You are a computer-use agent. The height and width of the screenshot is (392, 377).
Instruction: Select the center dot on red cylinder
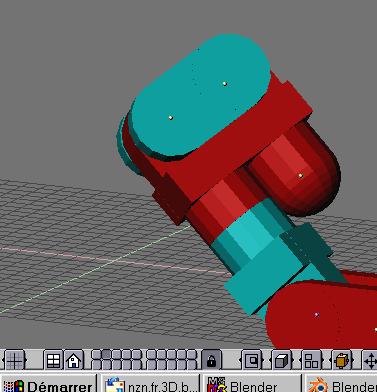coord(301,175)
